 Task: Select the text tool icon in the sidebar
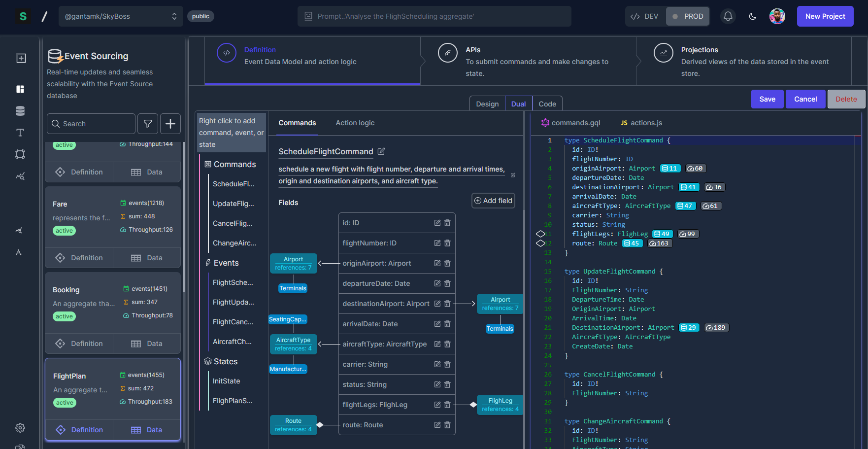click(20, 132)
